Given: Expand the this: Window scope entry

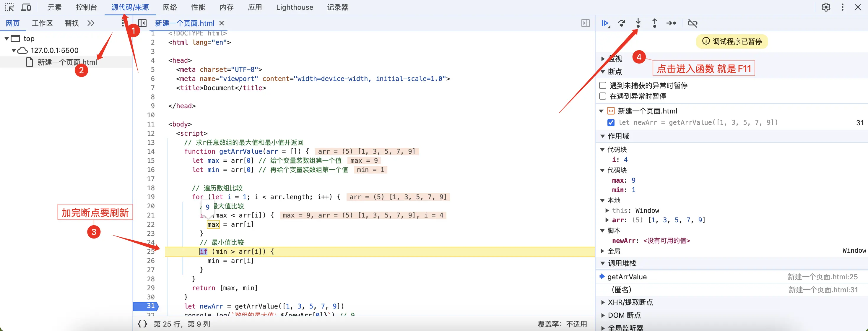Looking at the screenshot, I should (607, 210).
